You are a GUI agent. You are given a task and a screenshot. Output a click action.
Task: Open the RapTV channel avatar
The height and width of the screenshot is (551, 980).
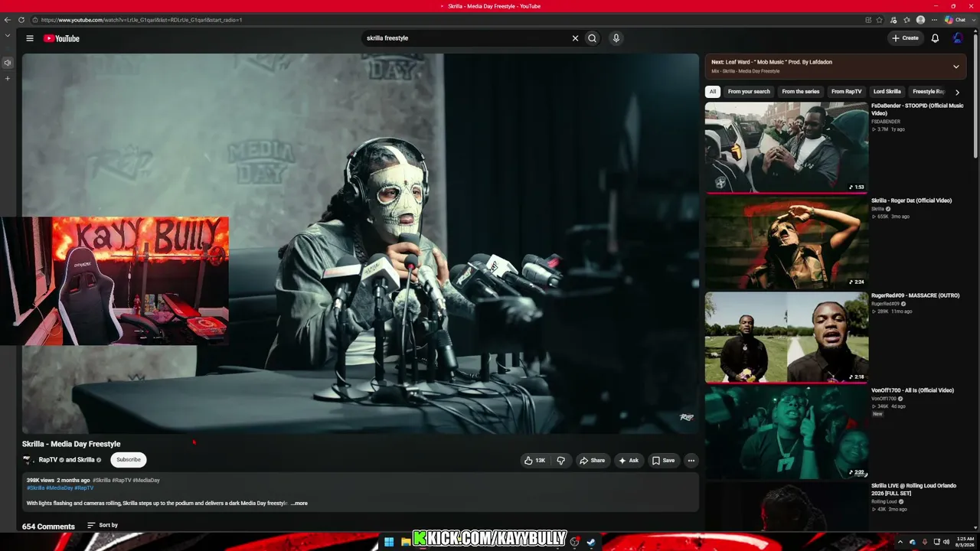click(x=28, y=460)
